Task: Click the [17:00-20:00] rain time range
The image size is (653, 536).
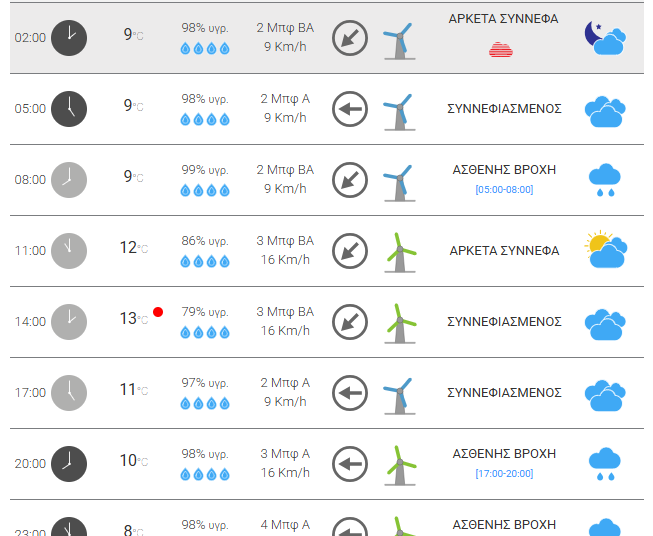Action: (504, 473)
